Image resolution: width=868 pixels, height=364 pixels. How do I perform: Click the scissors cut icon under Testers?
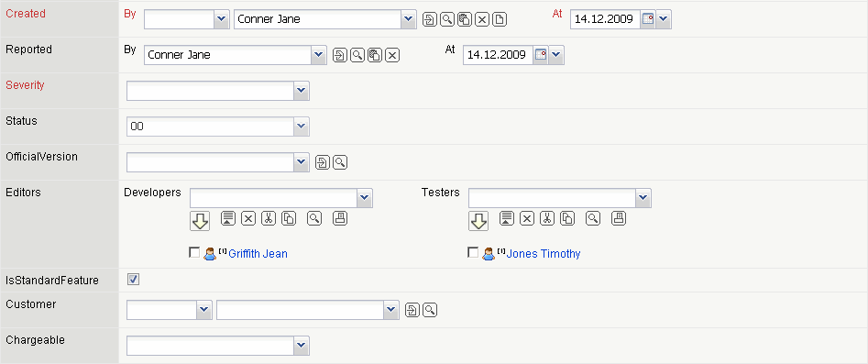click(547, 218)
